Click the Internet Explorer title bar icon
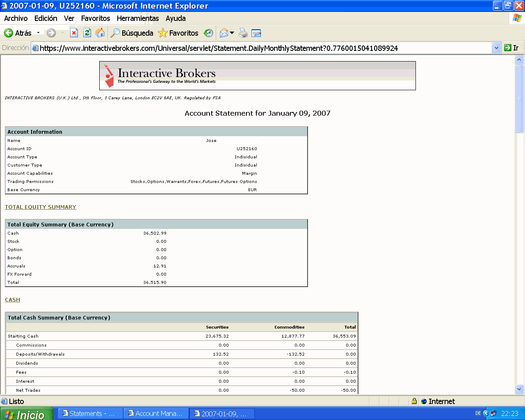Viewport: 525px width, 420px height. click(4, 6)
